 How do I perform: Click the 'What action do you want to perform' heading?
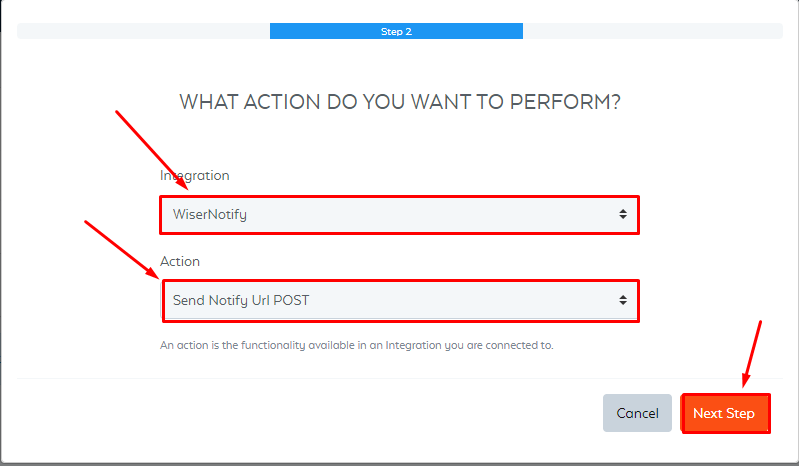click(x=399, y=102)
